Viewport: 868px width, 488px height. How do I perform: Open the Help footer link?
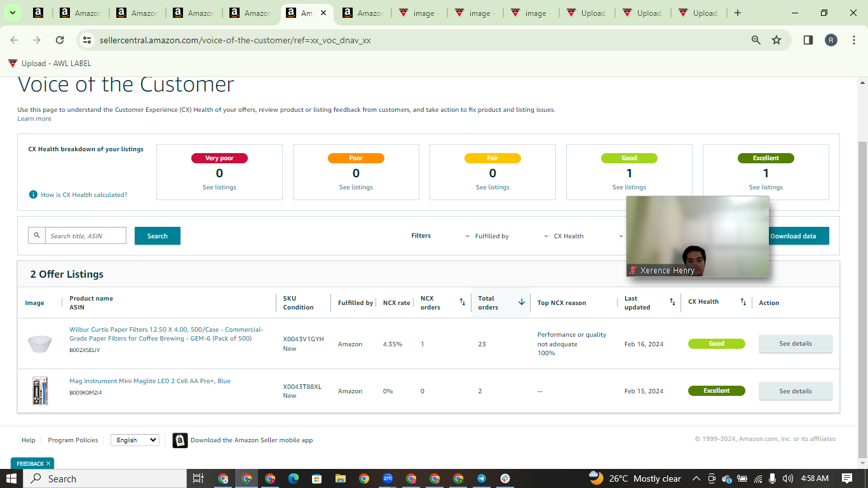coord(29,440)
